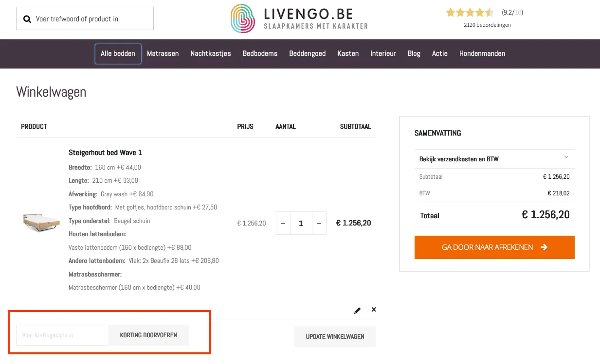Open the Hondenmanden category
This screenshot has height=364, width=600.
click(482, 53)
